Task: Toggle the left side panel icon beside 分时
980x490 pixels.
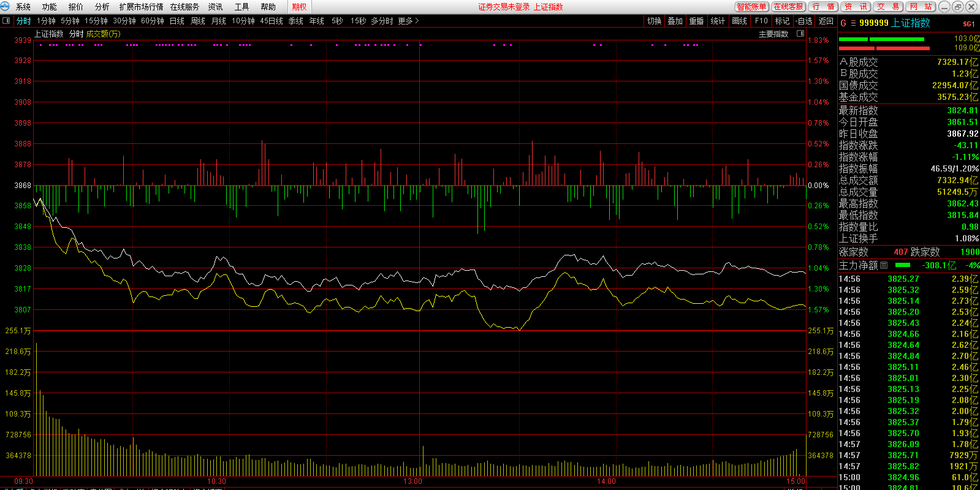Action: (6, 21)
